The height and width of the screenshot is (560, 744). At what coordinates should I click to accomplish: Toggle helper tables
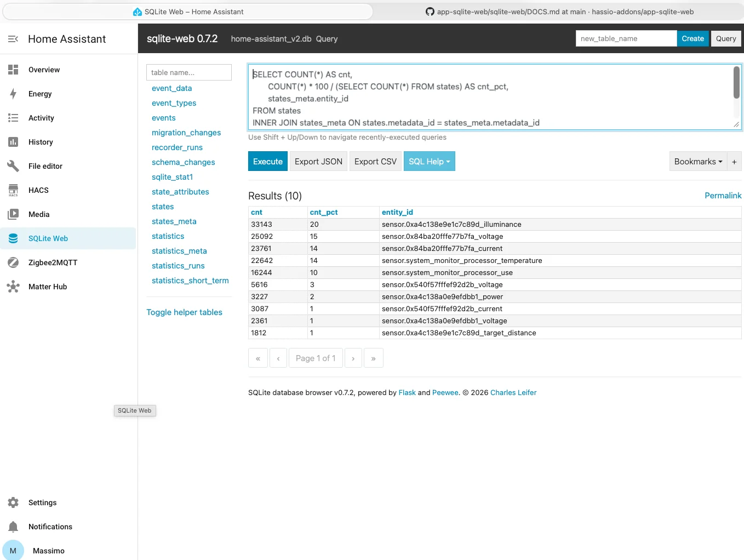click(184, 312)
